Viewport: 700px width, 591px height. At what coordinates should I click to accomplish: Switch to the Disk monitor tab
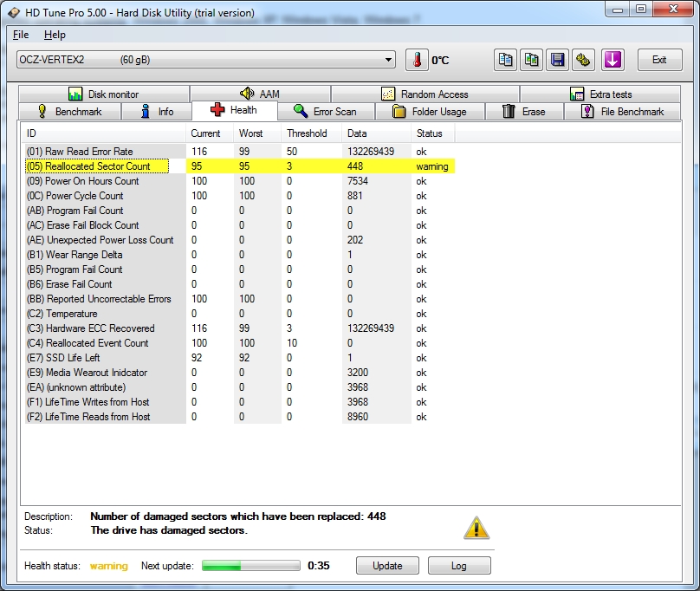(104, 94)
